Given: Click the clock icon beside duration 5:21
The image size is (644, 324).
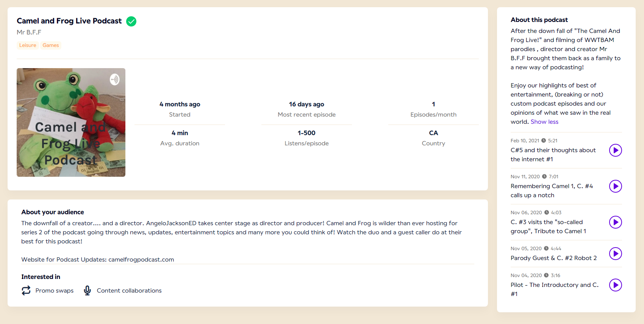Looking at the screenshot, I should (x=544, y=140).
